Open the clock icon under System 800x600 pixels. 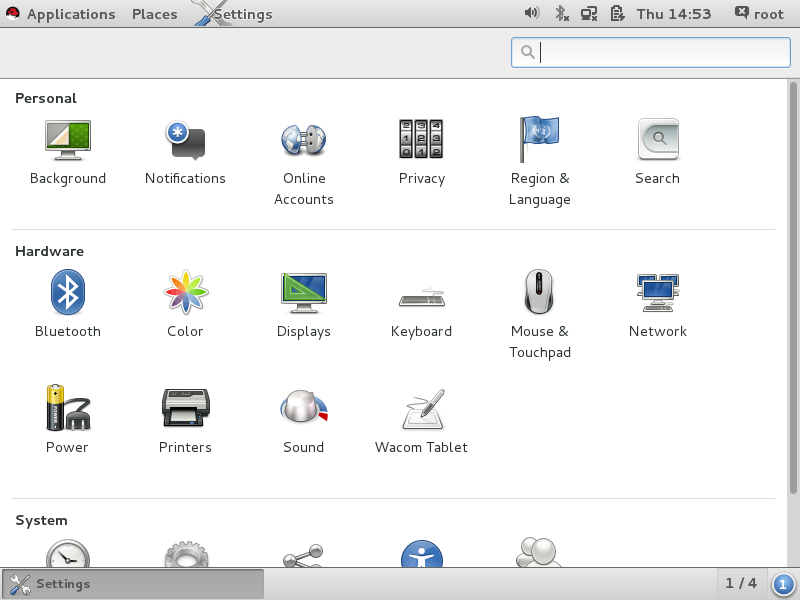[x=68, y=553]
